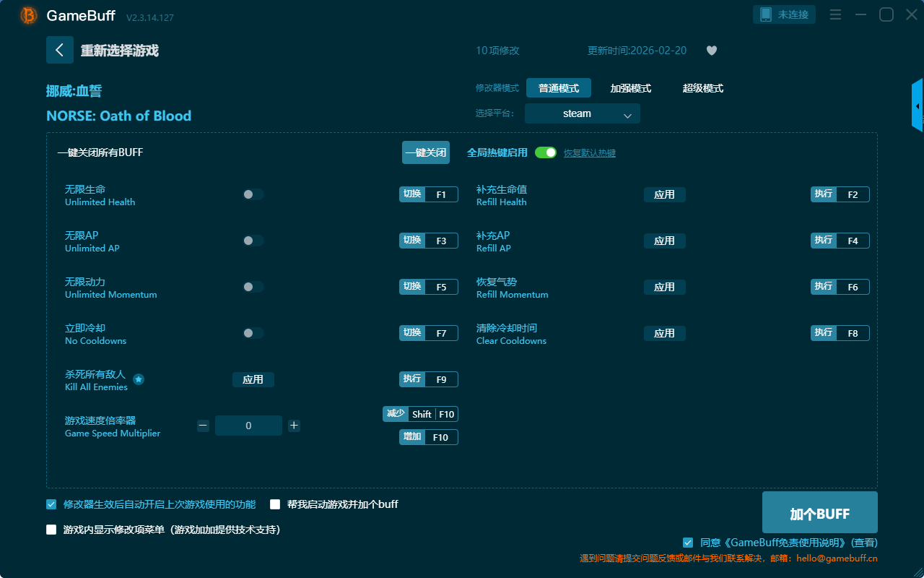Select 超级模式 super mode tab
Viewport: 924px width, 578px height.
pos(702,88)
